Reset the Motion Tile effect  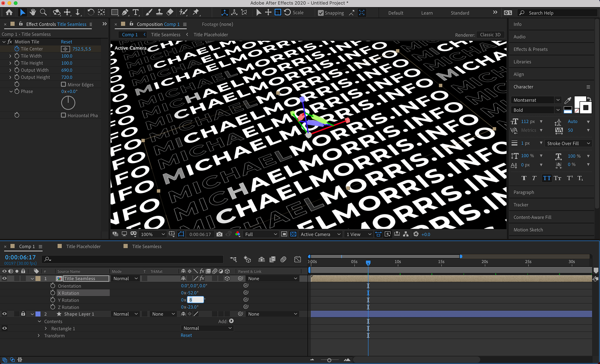67,42
